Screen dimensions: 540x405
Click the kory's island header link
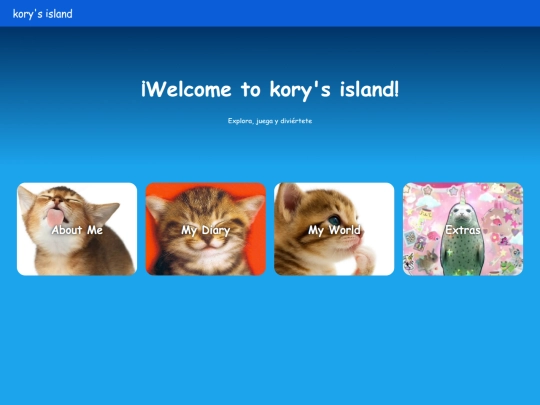point(42,14)
